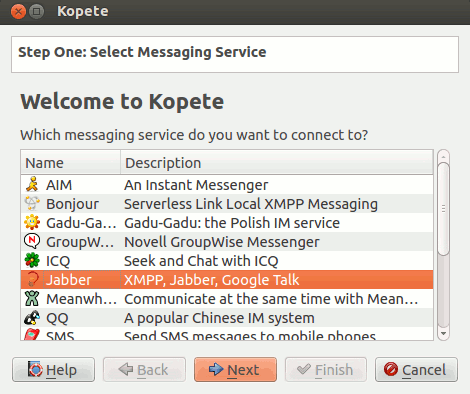The image size is (470, 394).
Task: Sort the list by Description column header
Action: click(x=277, y=162)
